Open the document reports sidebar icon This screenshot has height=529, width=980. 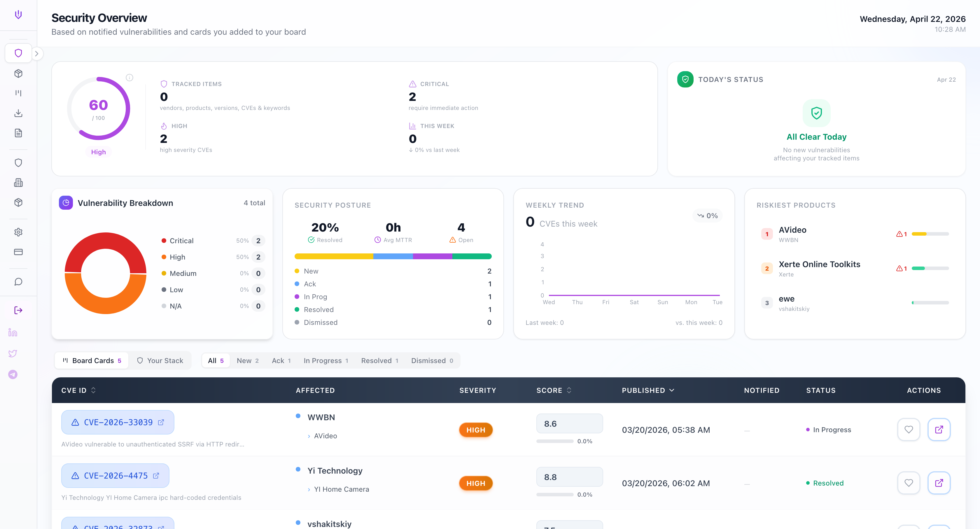tap(18, 133)
